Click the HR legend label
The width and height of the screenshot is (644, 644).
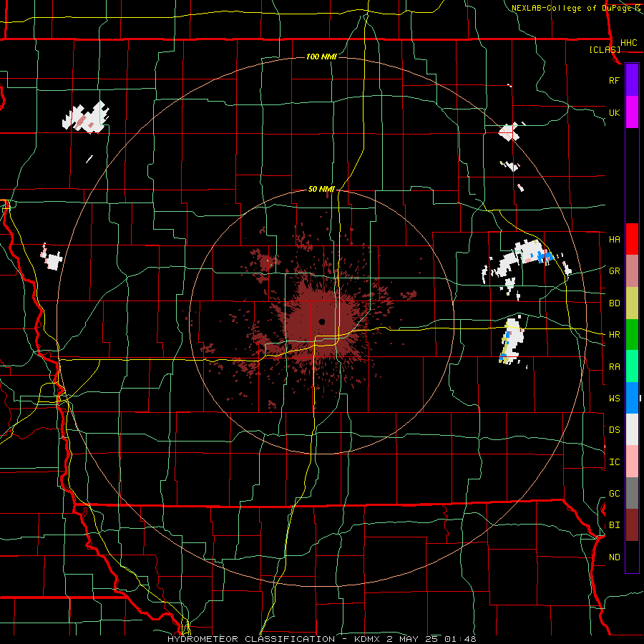click(614, 335)
